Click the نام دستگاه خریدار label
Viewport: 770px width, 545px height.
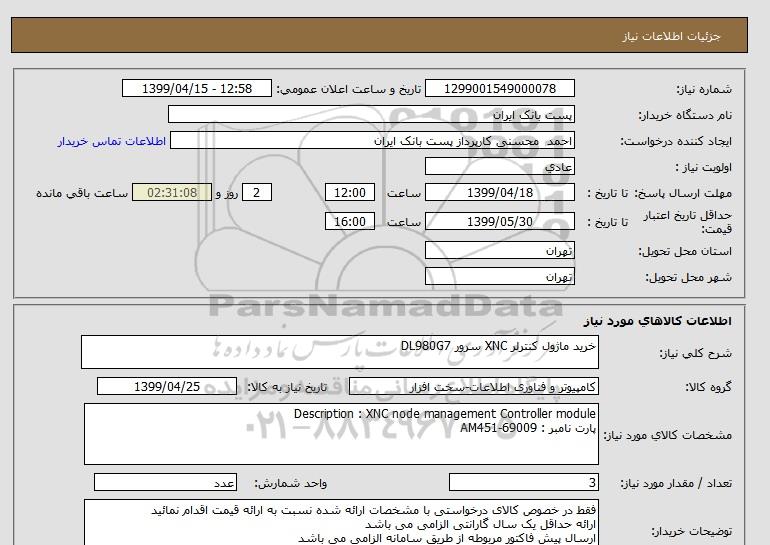(x=685, y=115)
